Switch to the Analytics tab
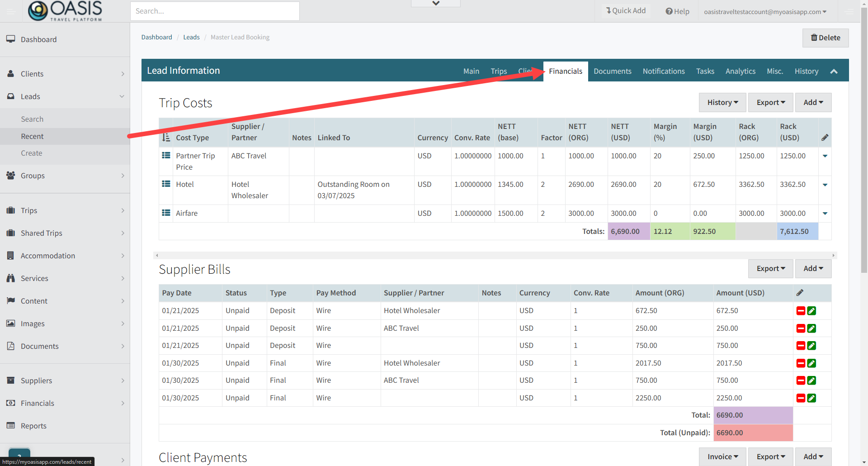 (741, 71)
